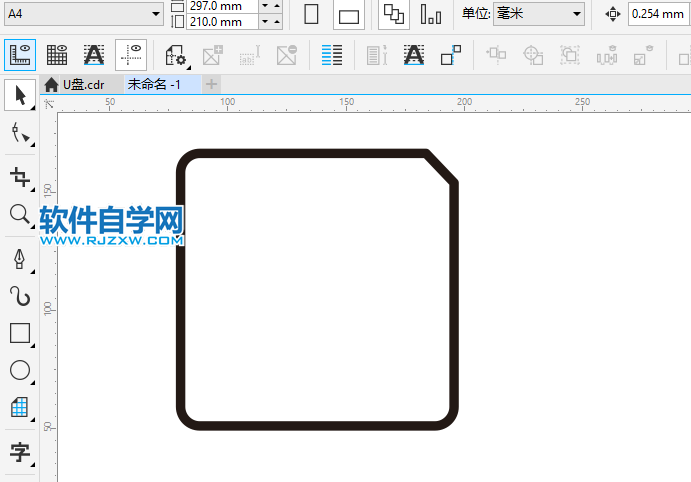The height and width of the screenshot is (482, 691).
Task: Select the Artistic Media curve tool
Action: 20,297
